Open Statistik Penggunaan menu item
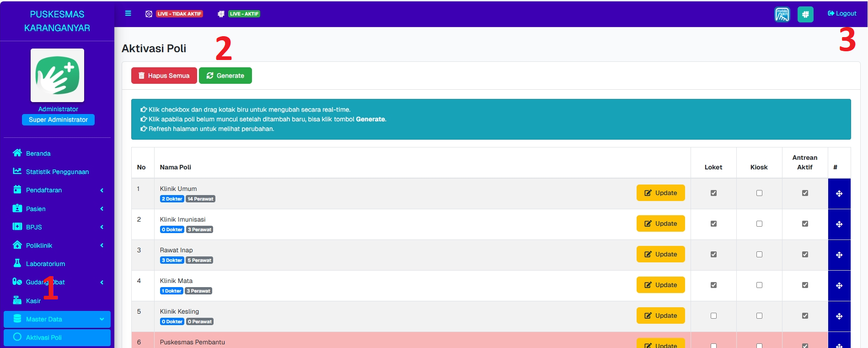 [57, 172]
